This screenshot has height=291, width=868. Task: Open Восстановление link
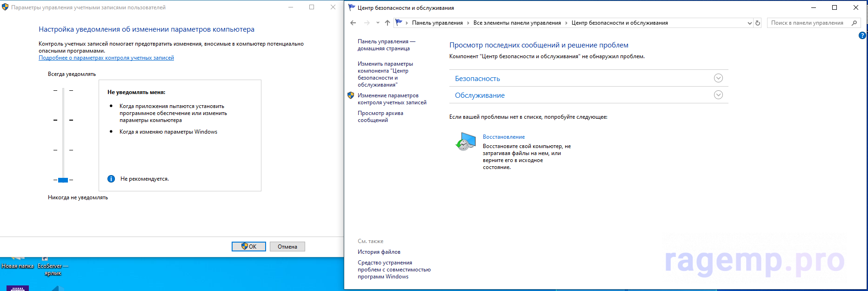coord(504,137)
